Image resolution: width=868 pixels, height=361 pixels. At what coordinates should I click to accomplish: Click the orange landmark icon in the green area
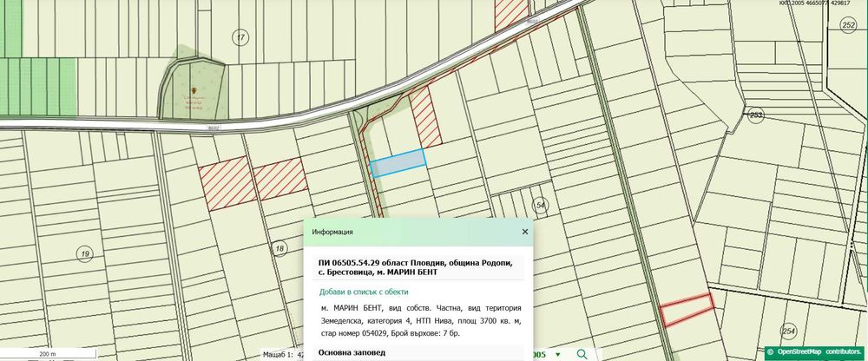[x=194, y=90]
